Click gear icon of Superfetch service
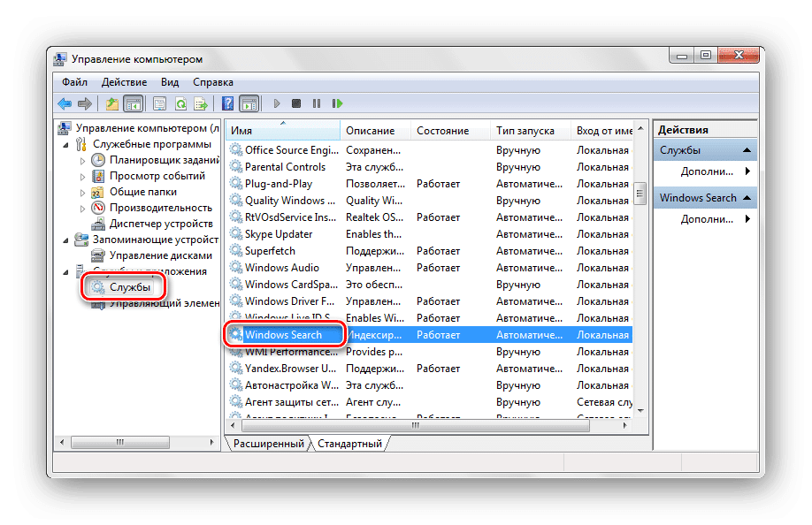Viewport: 812px width, 525px height. (x=236, y=251)
